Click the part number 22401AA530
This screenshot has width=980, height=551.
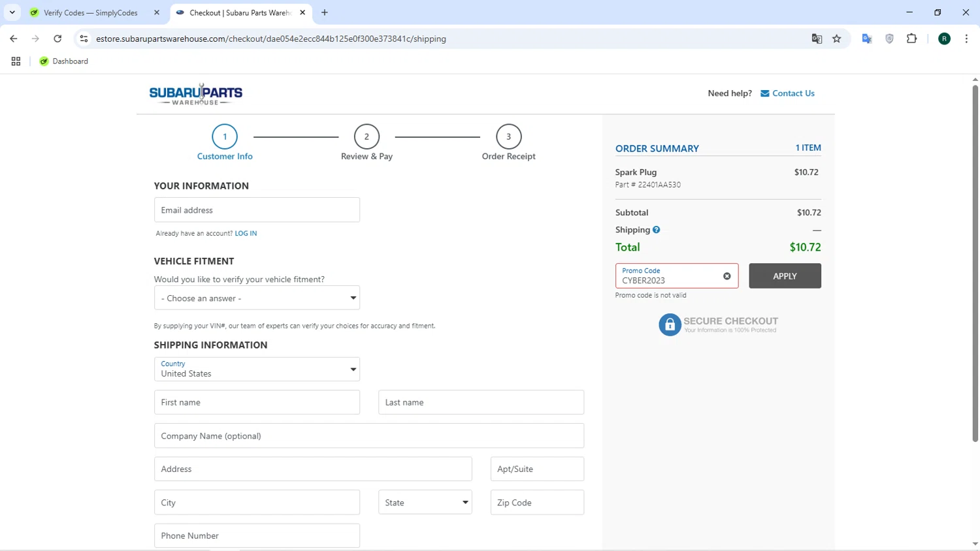pos(659,185)
